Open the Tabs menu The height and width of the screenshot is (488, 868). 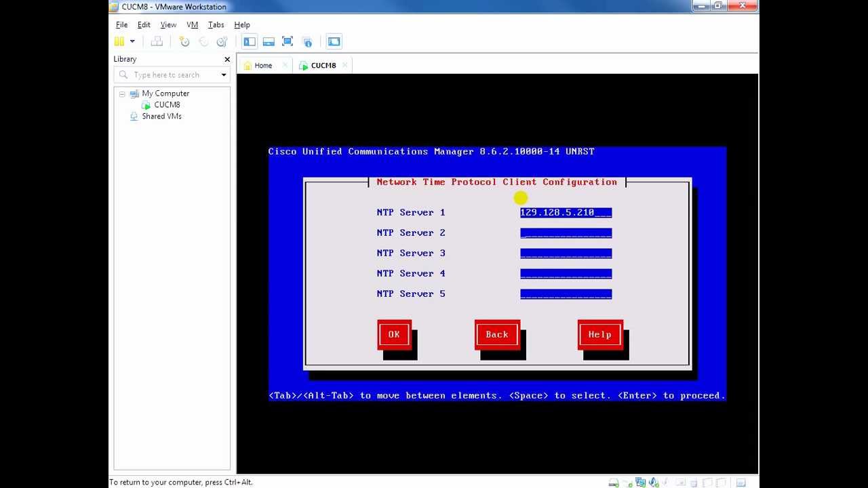point(216,24)
